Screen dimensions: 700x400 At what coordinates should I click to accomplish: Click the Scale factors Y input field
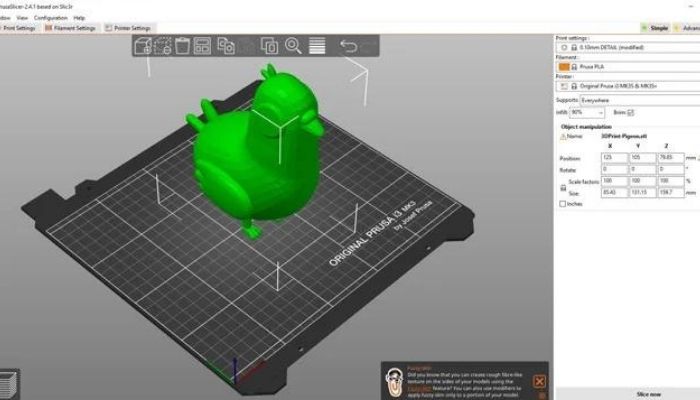pyautogui.click(x=642, y=181)
